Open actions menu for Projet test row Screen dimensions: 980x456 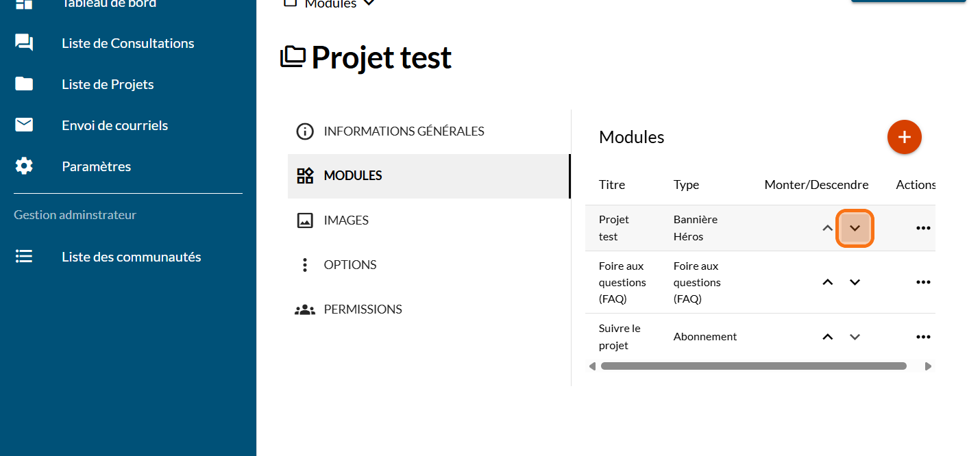923,228
